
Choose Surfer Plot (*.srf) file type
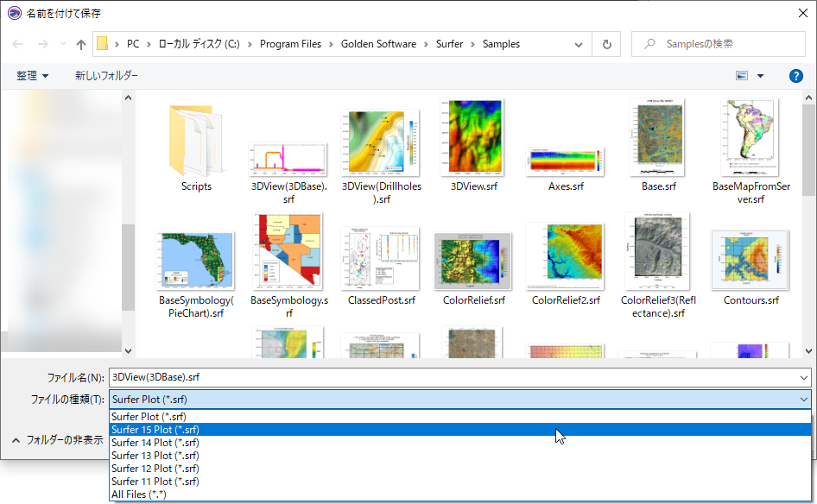[x=460, y=417]
